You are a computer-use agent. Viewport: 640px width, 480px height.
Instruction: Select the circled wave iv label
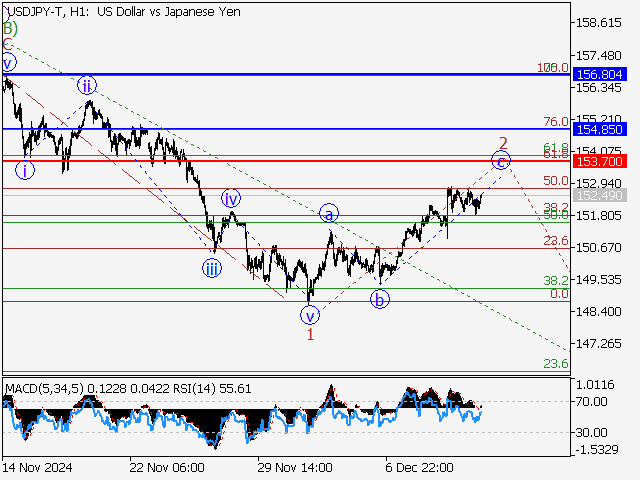tap(231, 198)
